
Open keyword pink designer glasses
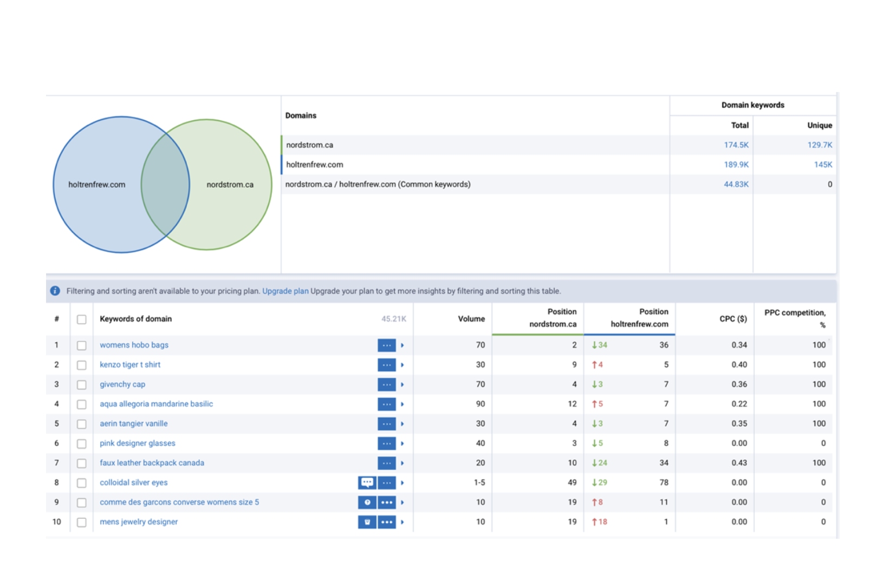click(138, 443)
